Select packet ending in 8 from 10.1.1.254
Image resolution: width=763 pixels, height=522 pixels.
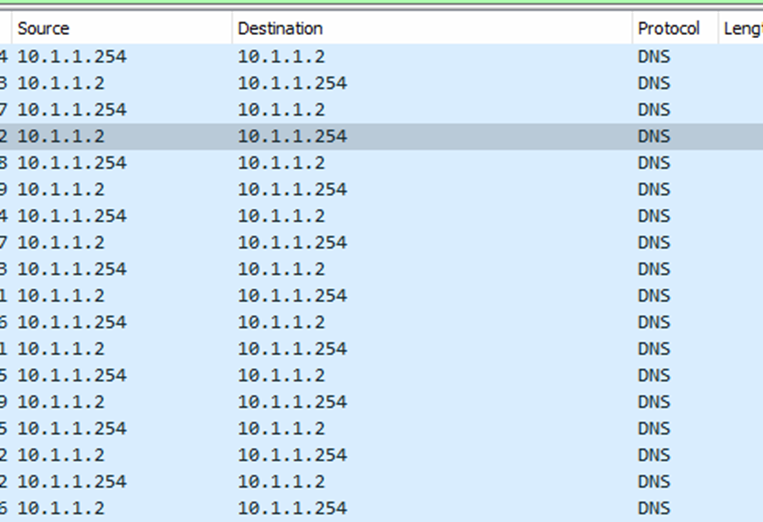[71, 163]
